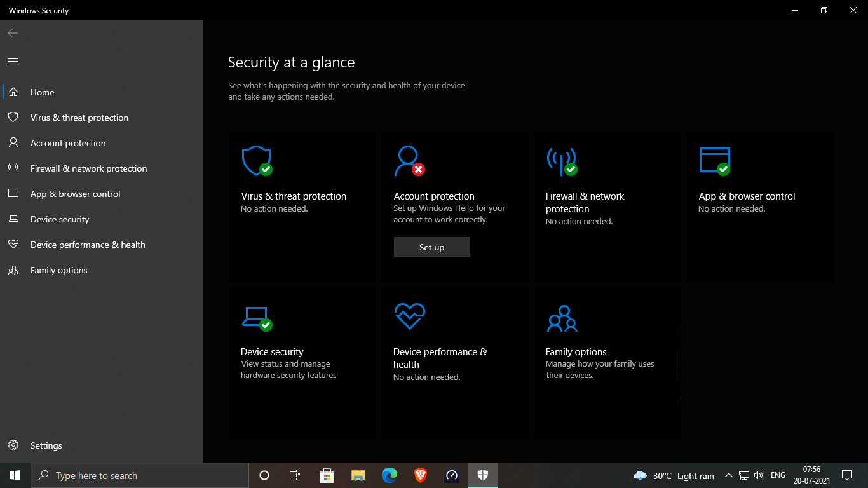Select Device security in the sidebar
The image size is (868, 488).
point(102,219)
